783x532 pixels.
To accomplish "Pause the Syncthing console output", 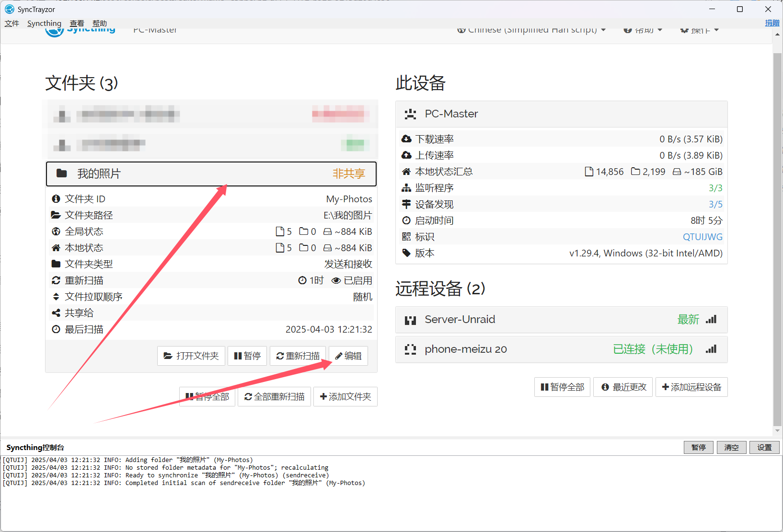I will point(698,447).
